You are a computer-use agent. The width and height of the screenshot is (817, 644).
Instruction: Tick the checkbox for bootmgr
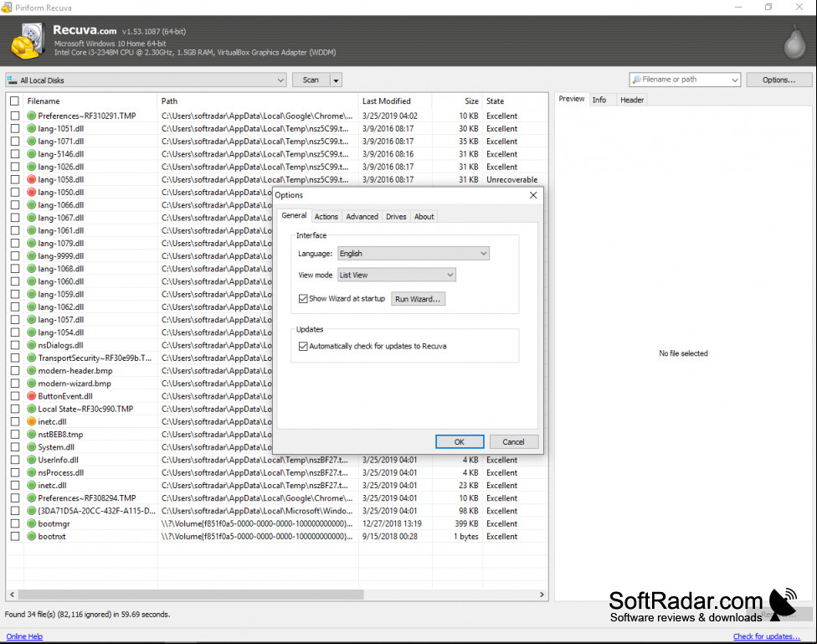point(14,523)
